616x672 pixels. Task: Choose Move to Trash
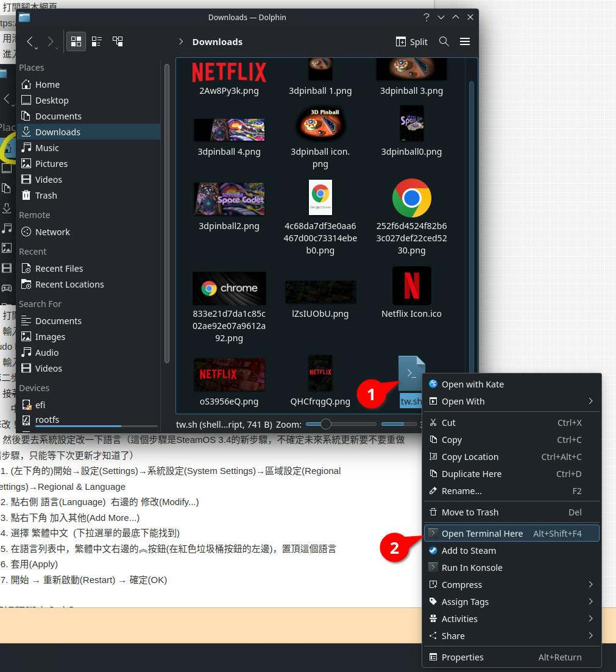click(x=512, y=512)
